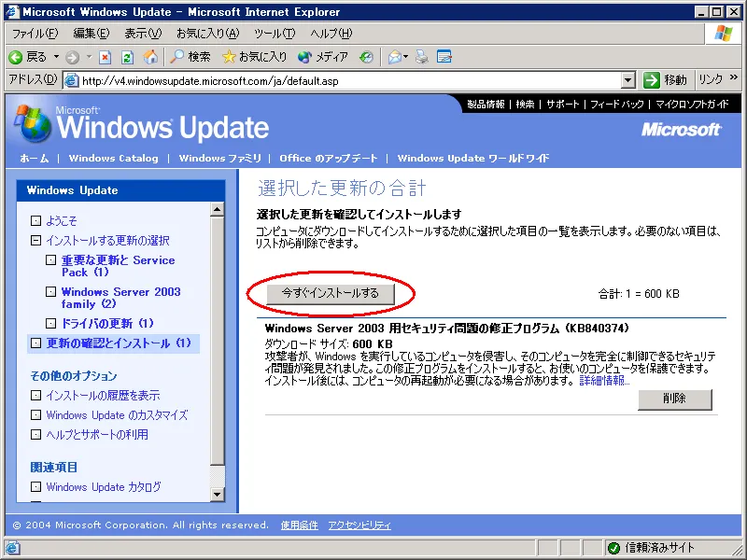Open the 詳細情報 link for KB840374
The image size is (747, 560).
point(604,381)
